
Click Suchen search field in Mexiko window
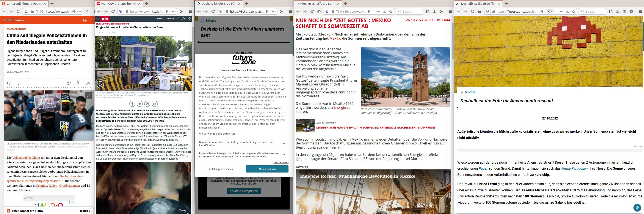click(x=409, y=11)
